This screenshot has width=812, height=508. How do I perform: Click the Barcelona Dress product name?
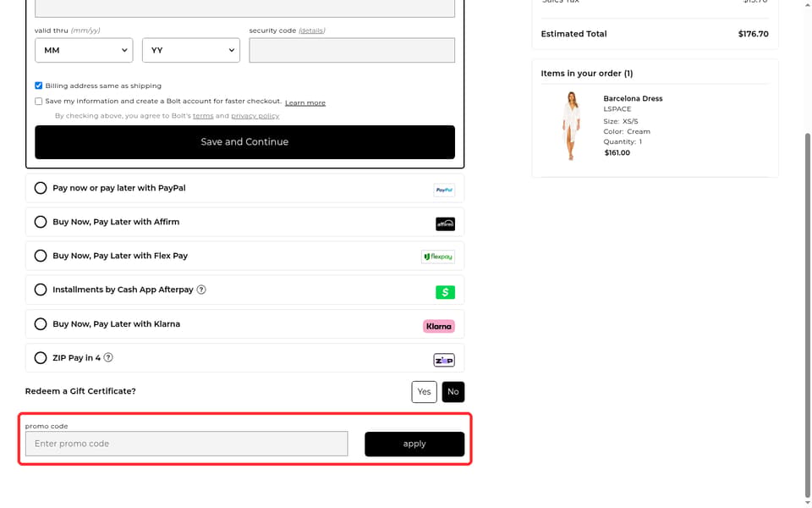click(x=633, y=98)
